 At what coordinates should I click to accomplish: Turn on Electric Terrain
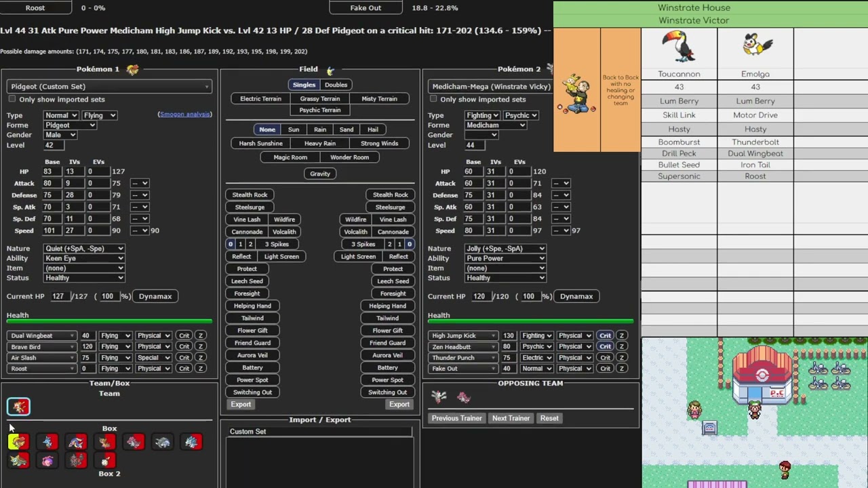point(260,99)
